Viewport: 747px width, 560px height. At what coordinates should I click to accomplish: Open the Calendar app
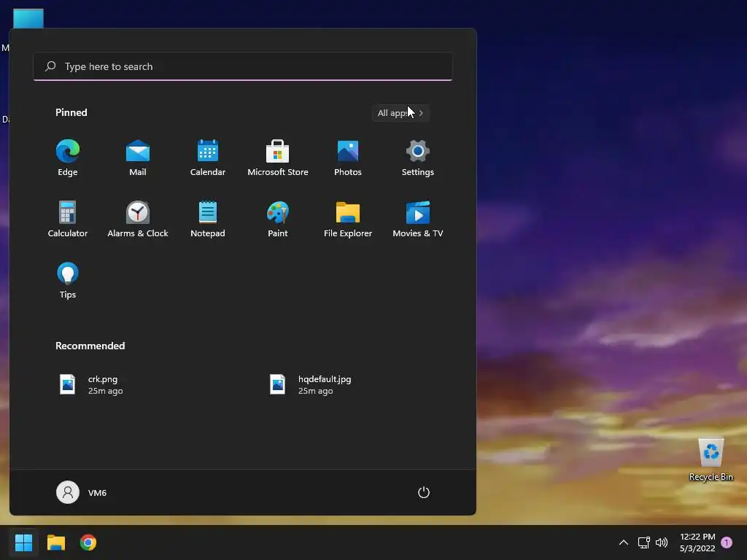coord(208,158)
